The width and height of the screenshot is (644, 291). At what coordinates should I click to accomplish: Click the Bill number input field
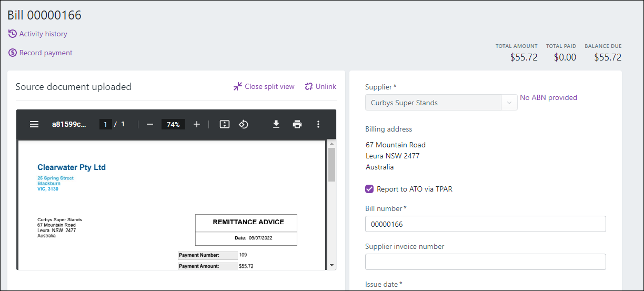pos(485,224)
